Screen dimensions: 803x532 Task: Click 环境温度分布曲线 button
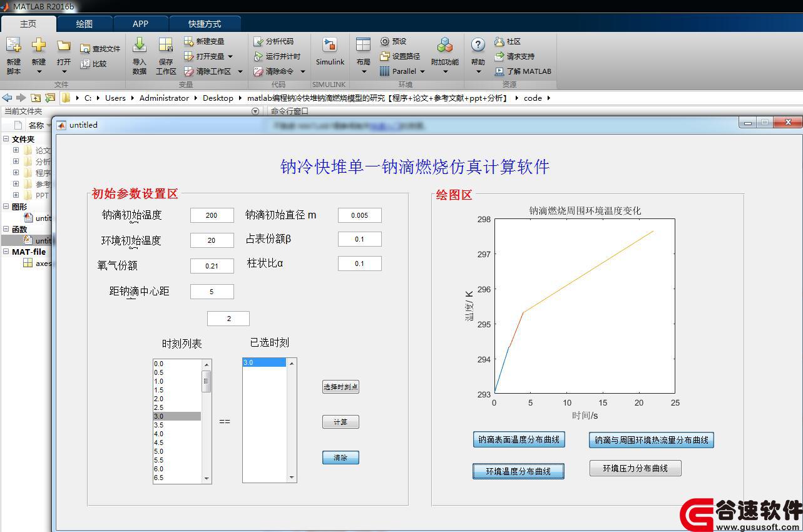point(518,471)
